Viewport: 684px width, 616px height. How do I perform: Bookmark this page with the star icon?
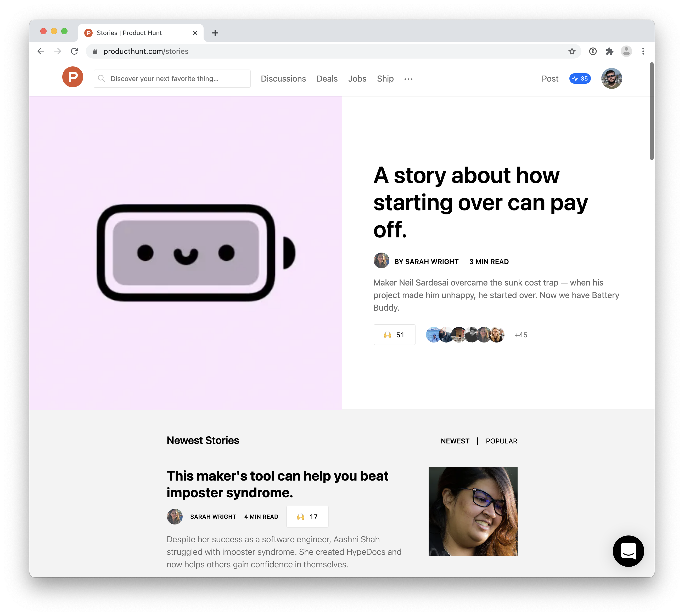coord(572,51)
